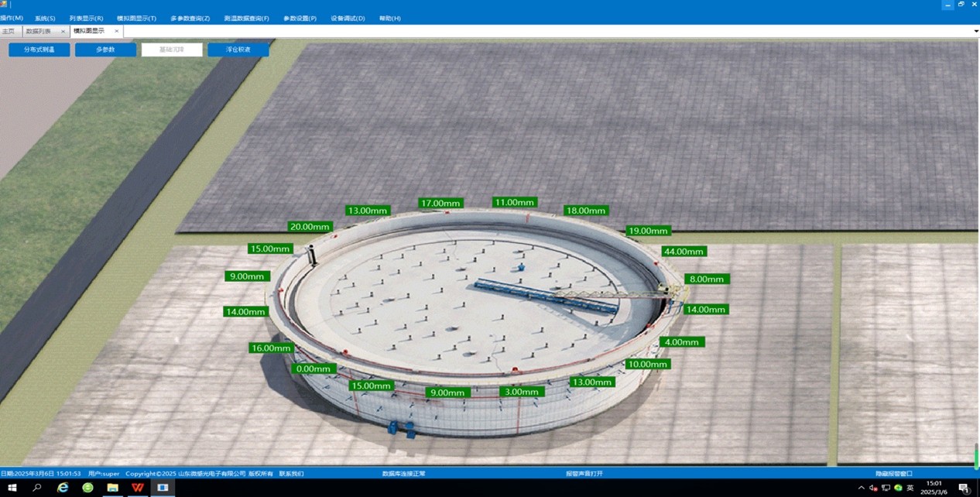This screenshot has height=497, width=980.
Task: Click the 浮仓积液 button
Action: (x=238, y=50)
